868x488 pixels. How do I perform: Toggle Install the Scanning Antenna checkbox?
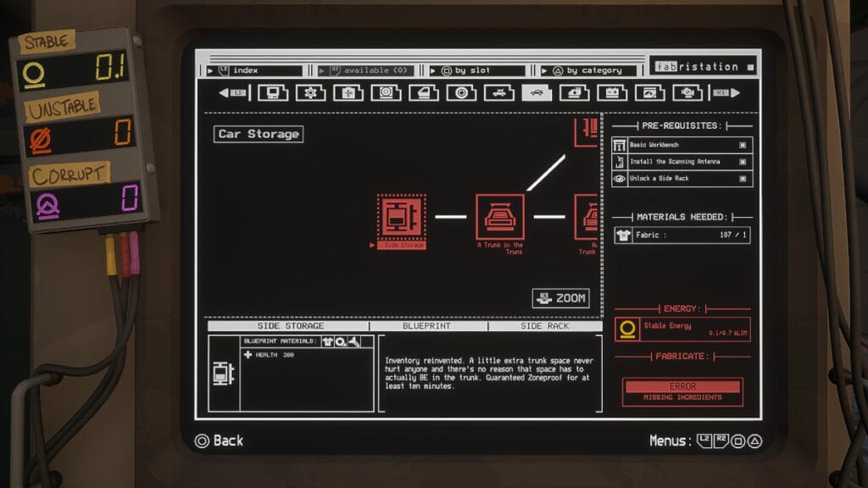coord(743,161)
